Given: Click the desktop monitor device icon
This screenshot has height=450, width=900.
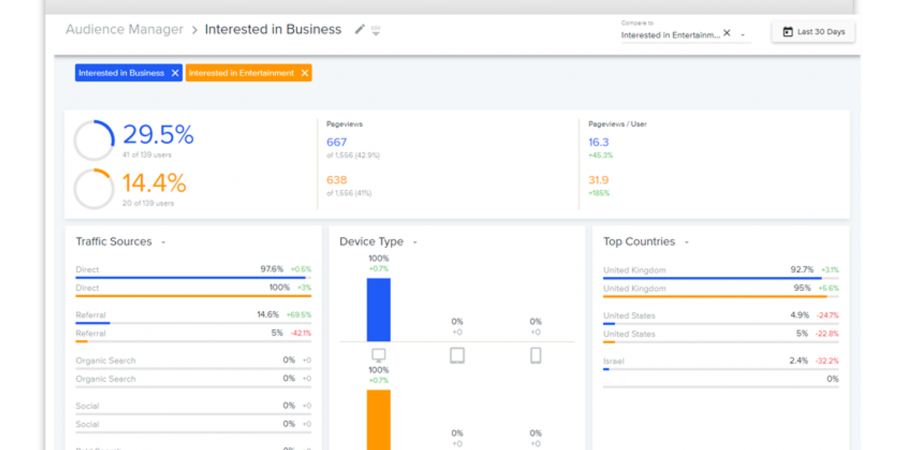Looking at the screenshot, I should coord(378,355).
